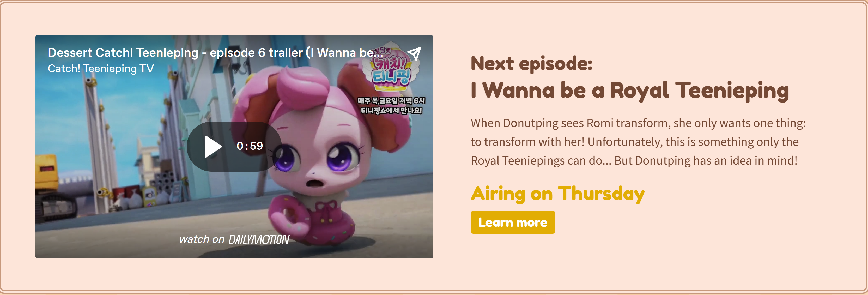The height and width of the screenshot is (295, 868).
Task: Start the trailer with the play triangle
Action: pyautogui.click(x=213, y=146)
